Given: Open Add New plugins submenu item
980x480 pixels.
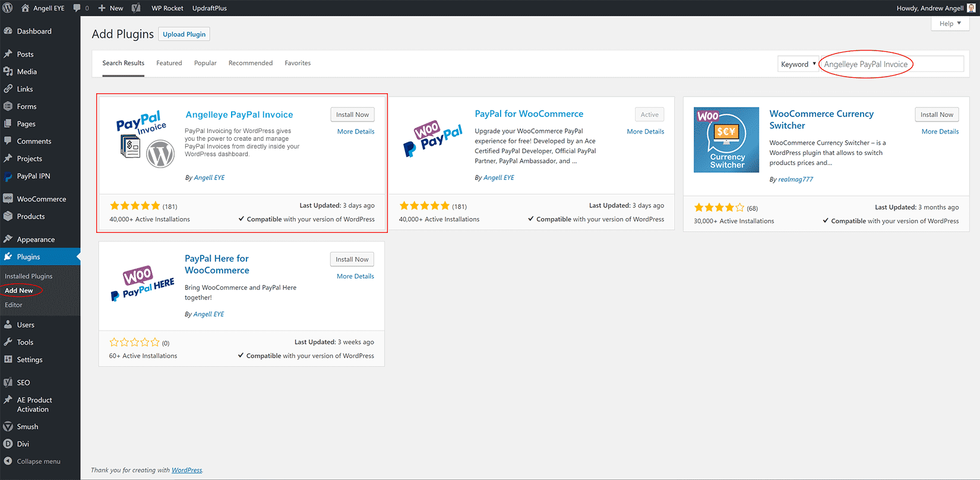Looking at the screenshot, I should click(x=19, y=290).
